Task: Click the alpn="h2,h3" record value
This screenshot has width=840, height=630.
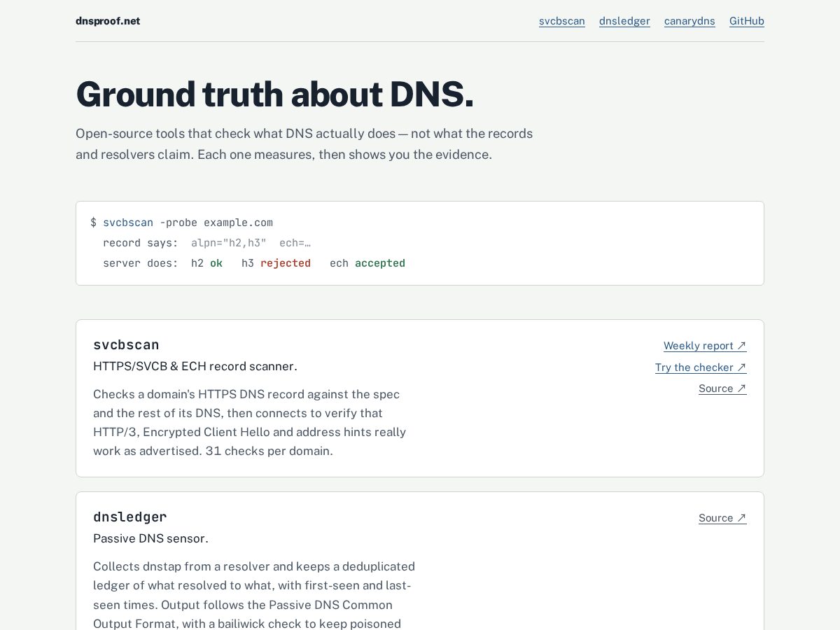Action: click(x=229, y=243)
